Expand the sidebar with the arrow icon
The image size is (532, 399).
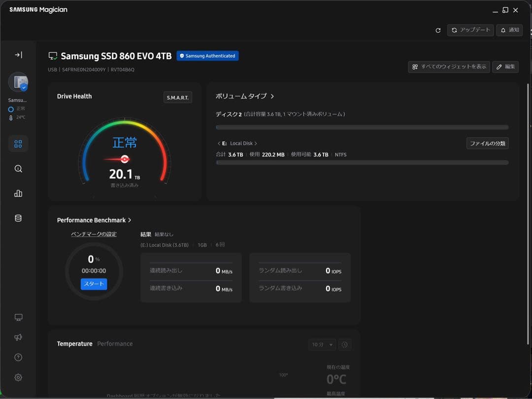(18, 55)
